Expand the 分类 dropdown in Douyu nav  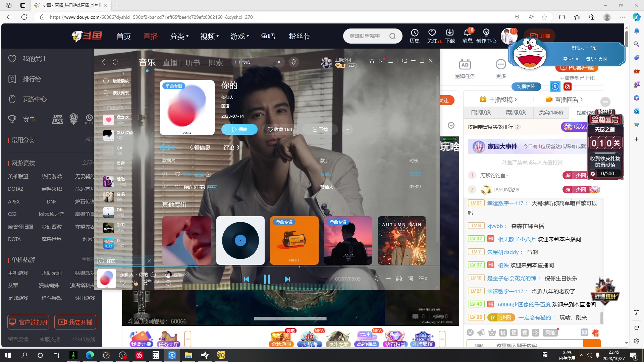pyautogui.click(x=179, y=36)
